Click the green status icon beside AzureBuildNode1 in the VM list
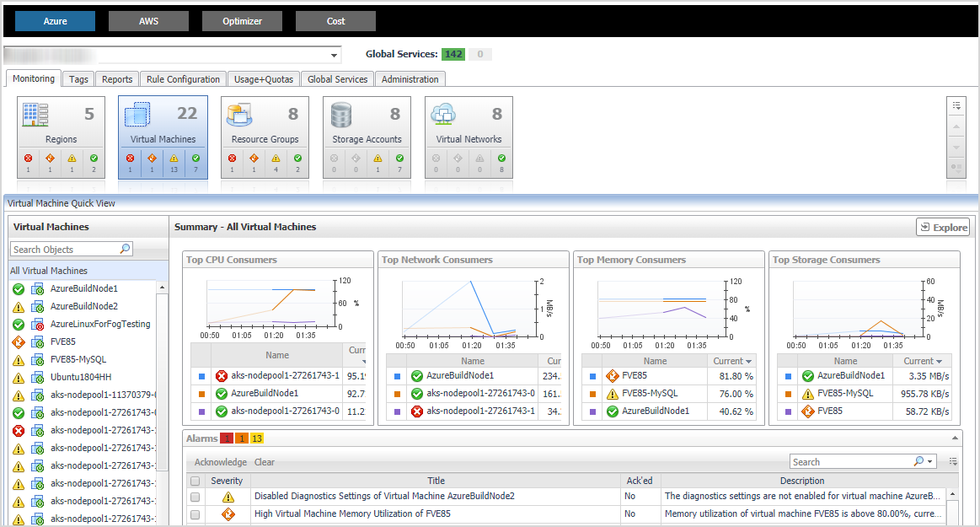980x527 pixels. point(19,289)
